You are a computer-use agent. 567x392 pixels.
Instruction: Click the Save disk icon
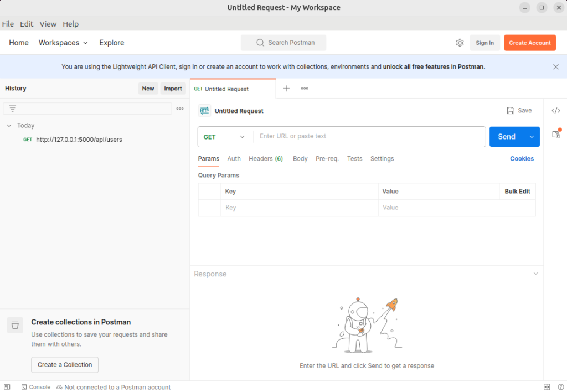coord(511,111)
